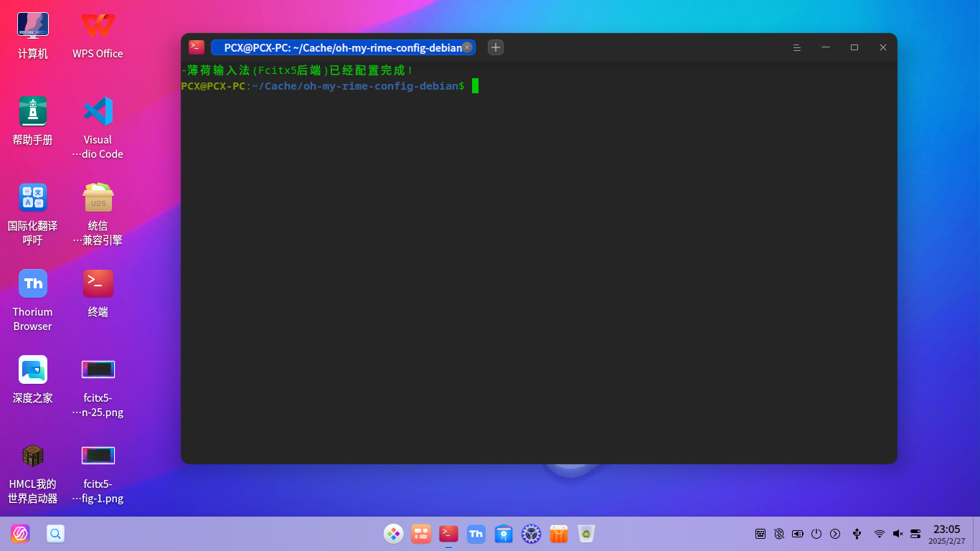This screenshot has width=980, height=551.
Task: Open Thorium Browser from the dock
Action: tap(476, 534)
